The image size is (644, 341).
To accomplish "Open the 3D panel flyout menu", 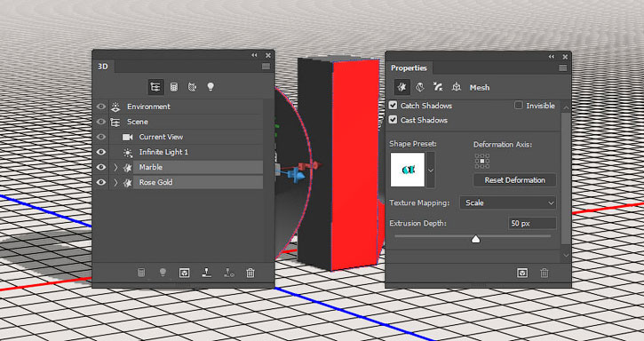I will click(x=266, y=67).
